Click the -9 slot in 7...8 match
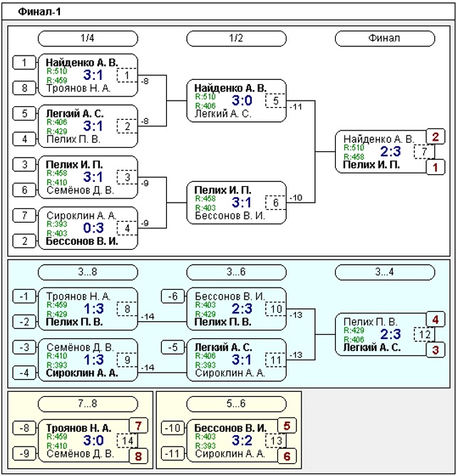 (x=24, y=454)
